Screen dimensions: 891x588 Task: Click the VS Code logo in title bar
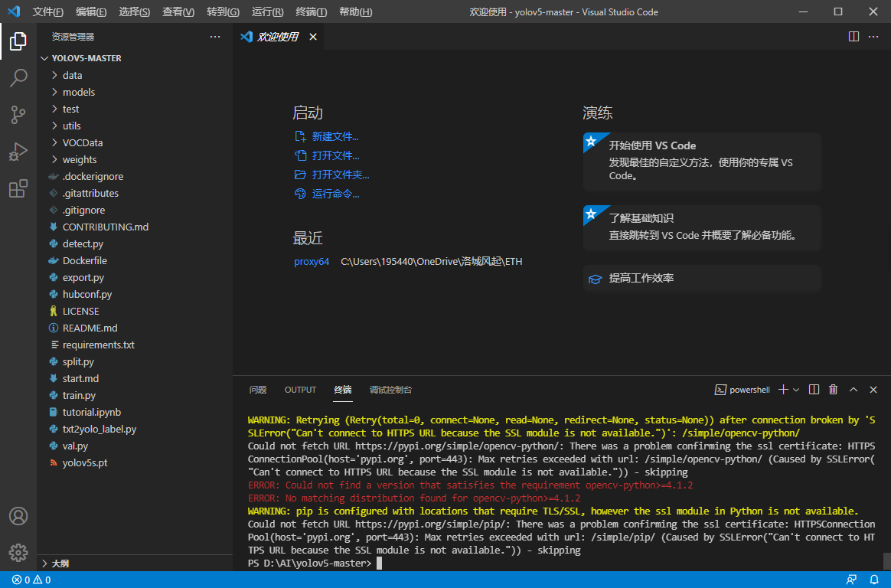tap(15, 11)
